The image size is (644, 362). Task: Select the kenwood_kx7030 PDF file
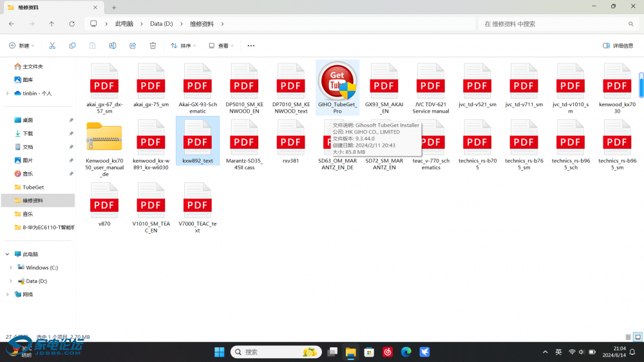[x=618, y=88]
